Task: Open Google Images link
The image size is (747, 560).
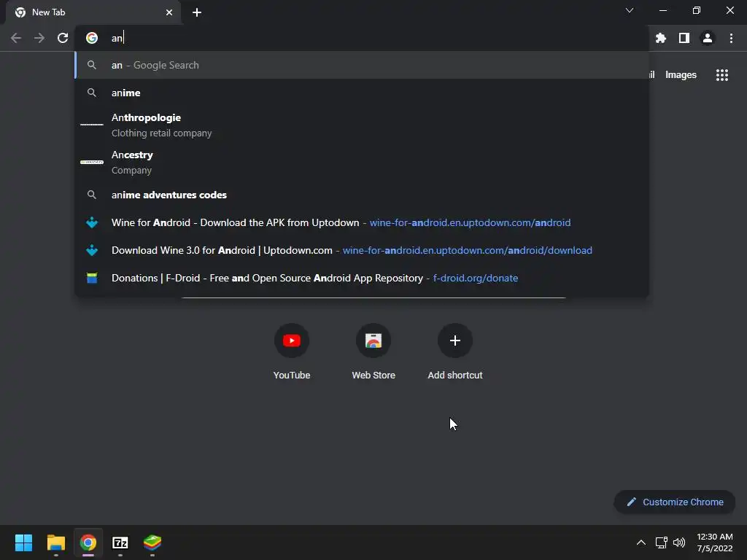Action: [681, 75]
